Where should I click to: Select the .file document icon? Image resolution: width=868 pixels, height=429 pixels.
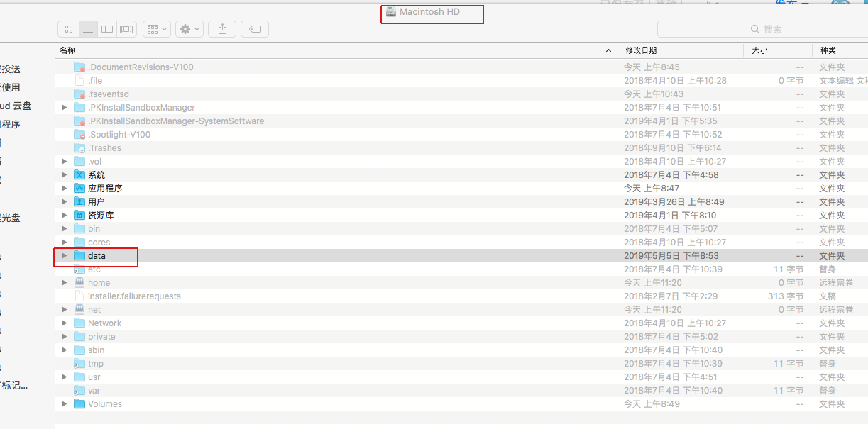(x=79, y=81)
